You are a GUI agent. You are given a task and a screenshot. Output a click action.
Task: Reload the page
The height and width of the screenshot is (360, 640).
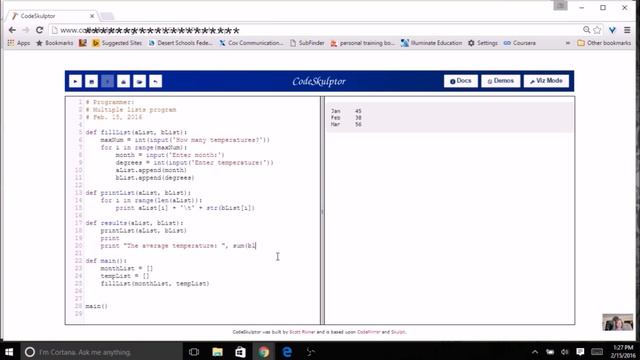(39, 30)
